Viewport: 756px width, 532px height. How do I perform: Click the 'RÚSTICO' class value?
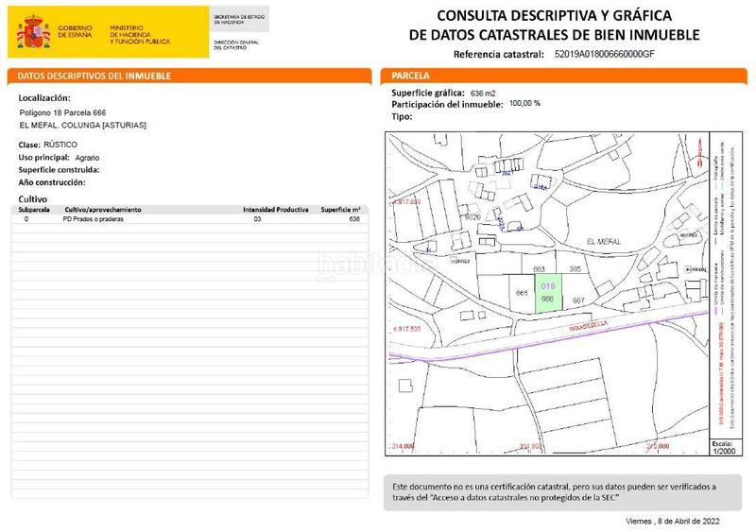[x=60, y=145]
